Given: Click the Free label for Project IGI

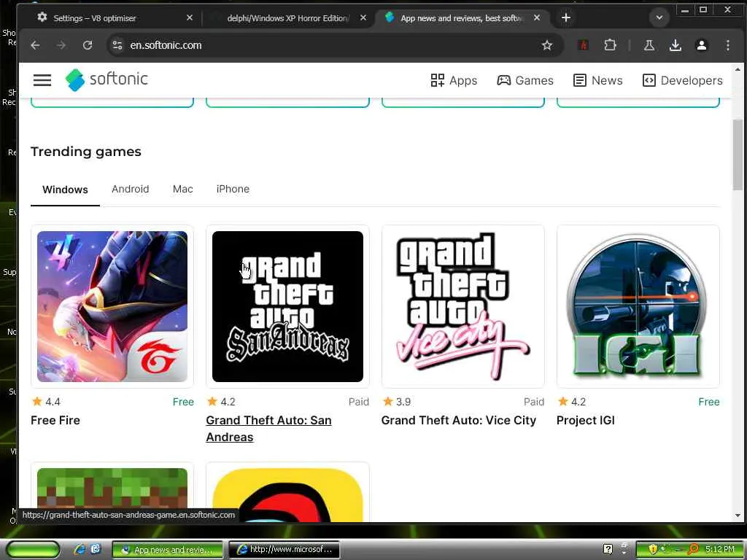Looking at the screenshot, I should (x=709, y=402).
